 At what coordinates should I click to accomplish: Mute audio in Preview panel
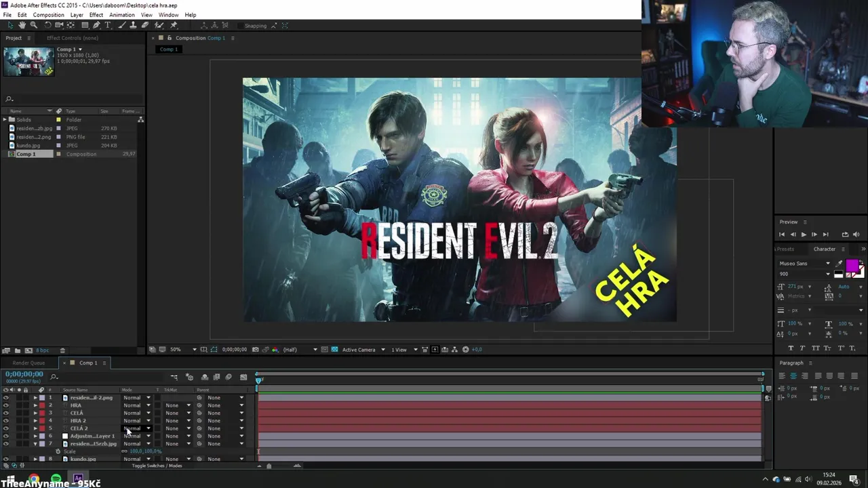click(x=856, y=235)
